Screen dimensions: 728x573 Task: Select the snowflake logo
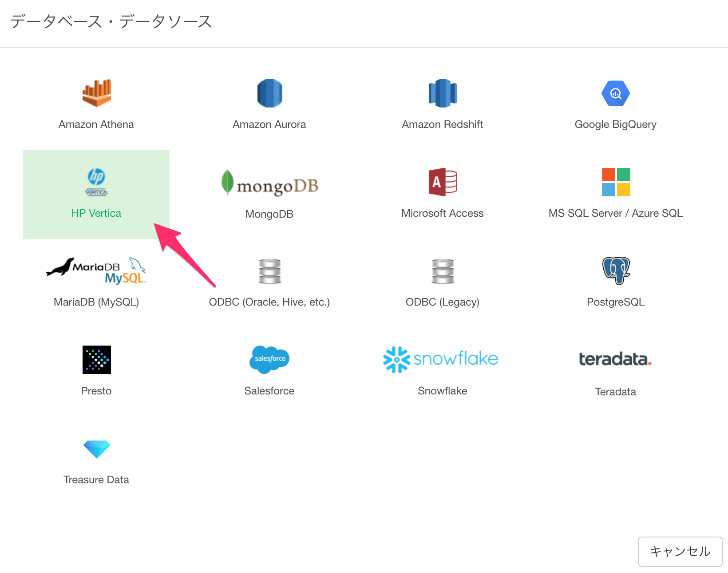click(441, 360)
